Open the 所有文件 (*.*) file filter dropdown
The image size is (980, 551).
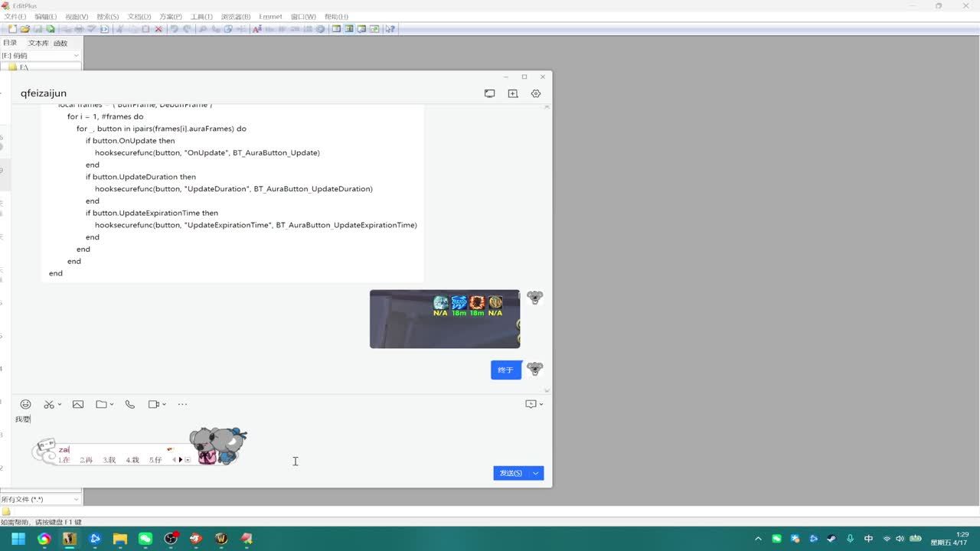[x=40, y=500]
